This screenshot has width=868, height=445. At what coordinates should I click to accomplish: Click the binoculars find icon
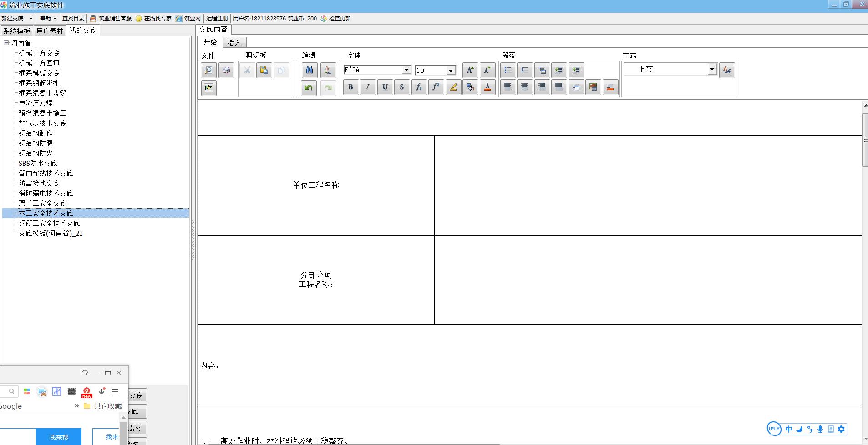[x=310, y=71]
